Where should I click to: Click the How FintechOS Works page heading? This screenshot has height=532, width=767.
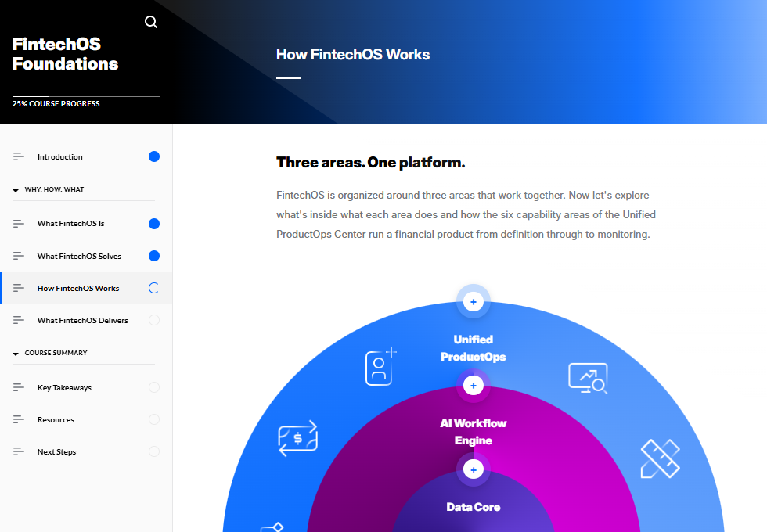click(x=353, y=54)
